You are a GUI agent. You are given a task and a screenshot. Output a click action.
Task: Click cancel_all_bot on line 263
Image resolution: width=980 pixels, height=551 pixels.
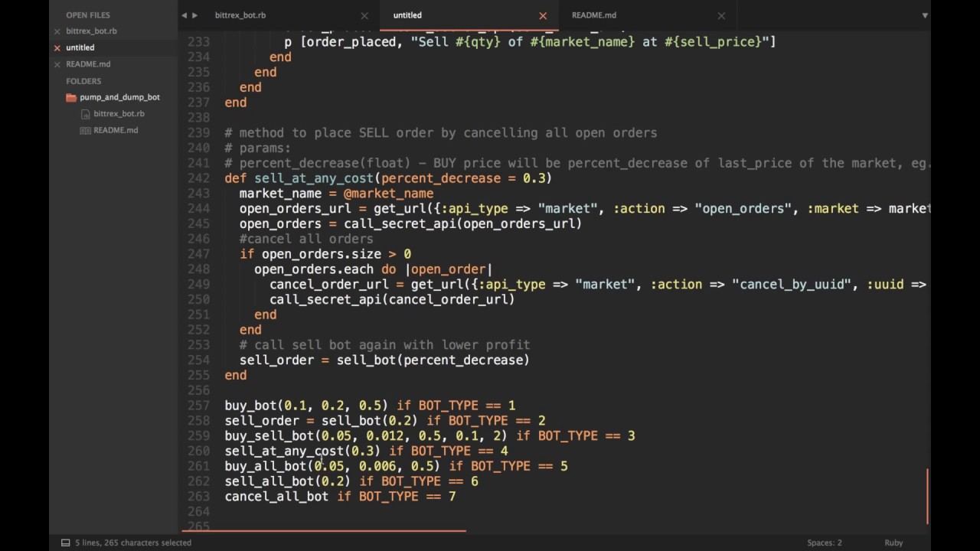[x=276, y=497]
